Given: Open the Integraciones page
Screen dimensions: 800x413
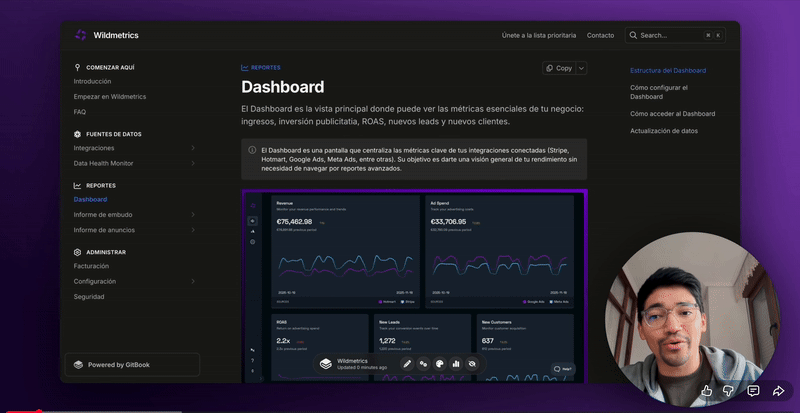Looking at the screenshot, I should [x=94, y=148].
